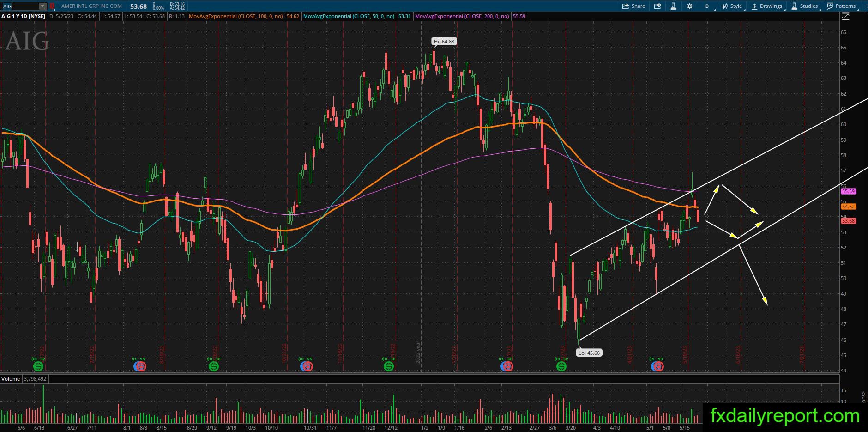Image resolution: width=868 pixels, height=432 pixels.
Task: Click the window icon right of Share
Action: click(657, 6)
